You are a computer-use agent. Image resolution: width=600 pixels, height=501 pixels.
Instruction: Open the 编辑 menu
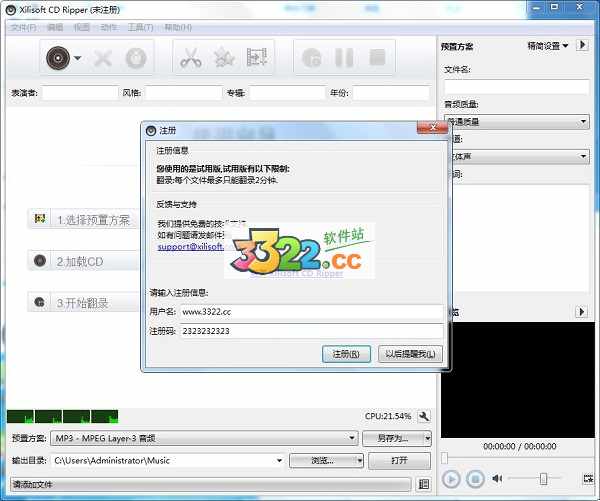55,28
